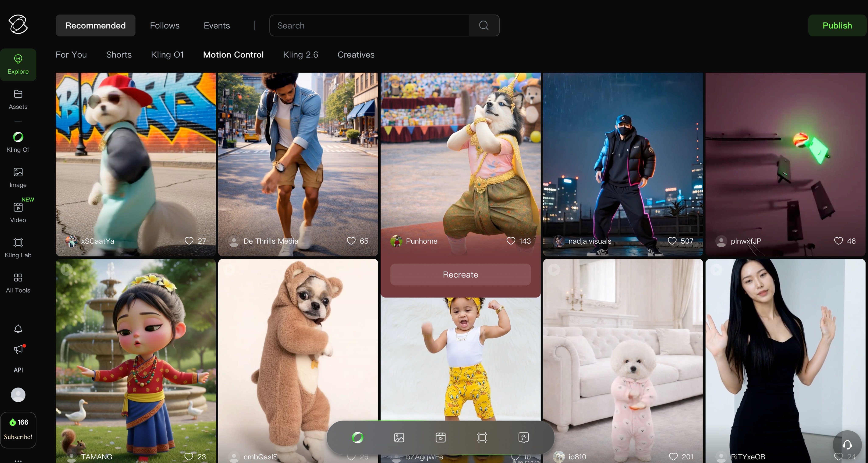Select the image tool in the bottom toolbar

click(x=399, y=437)
